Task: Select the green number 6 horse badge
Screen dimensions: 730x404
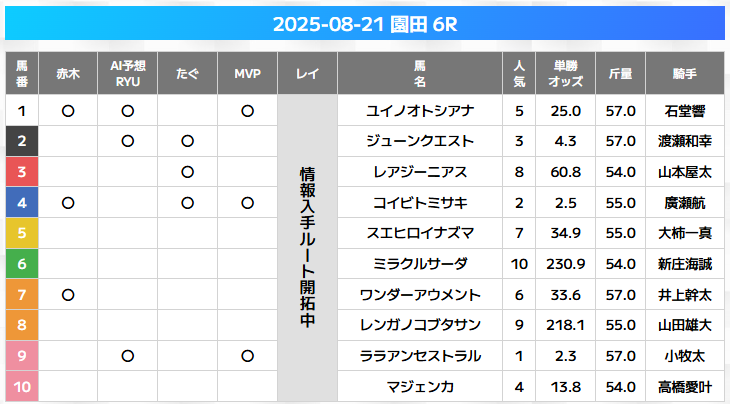Action: coord(22,264)
